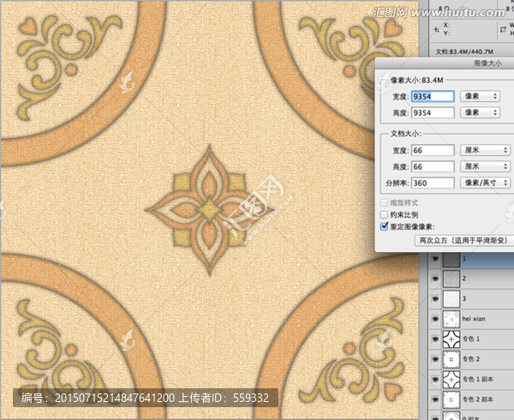Image resolution: width=514 pixels, height=420 pixels.
Task: Toggle visibility of the hei xian channel
Action: [435, 319]
